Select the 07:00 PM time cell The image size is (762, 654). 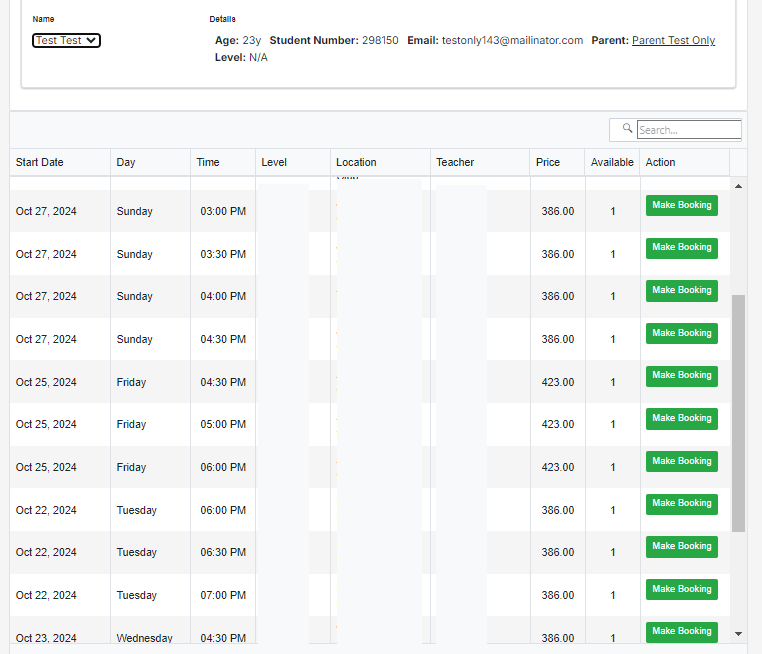point(223,595)
